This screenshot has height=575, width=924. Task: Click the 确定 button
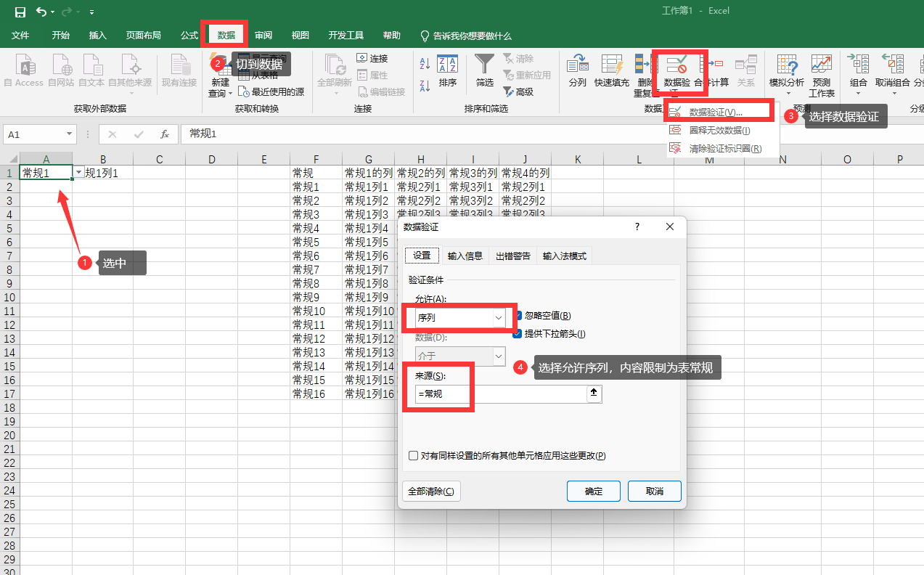593,492
